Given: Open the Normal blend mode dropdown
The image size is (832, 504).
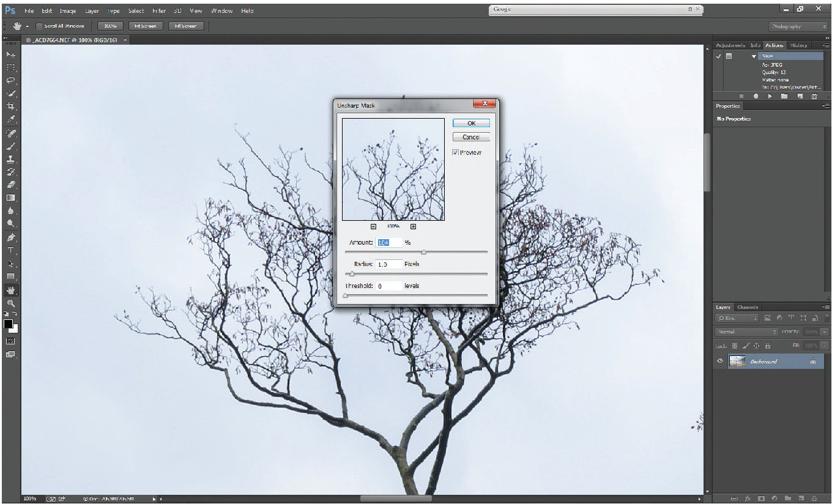Looking at the screenshot, I should coord(746,332).
